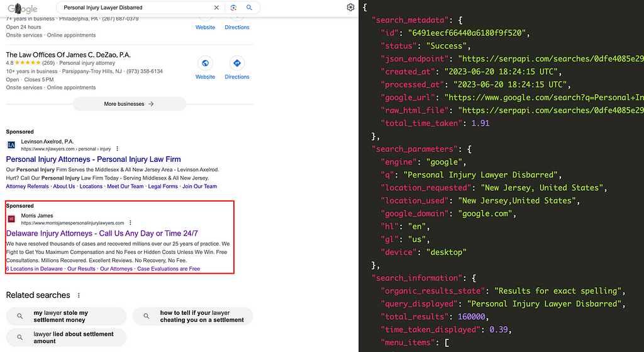This screenshot has width=644, height=352.
Task: Click About Us sitelink
Action: coord(64,186)
